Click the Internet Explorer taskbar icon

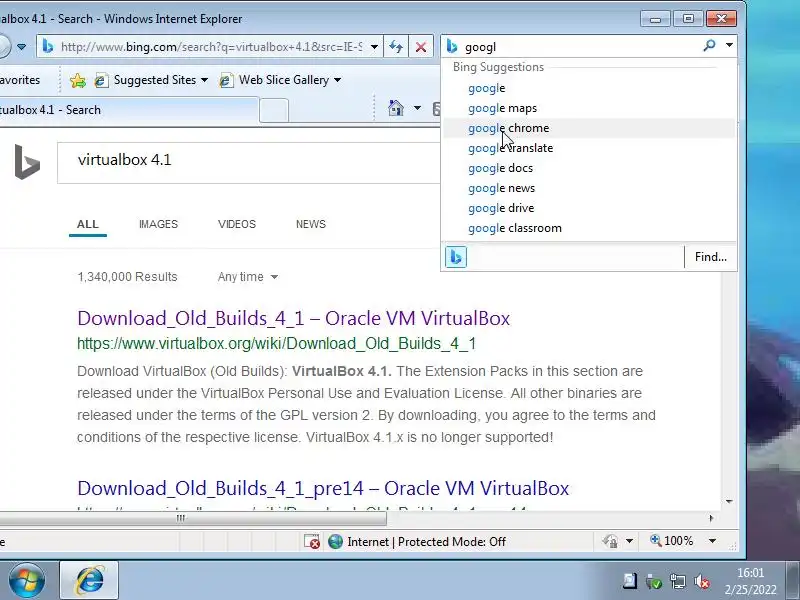coord(89,581)
